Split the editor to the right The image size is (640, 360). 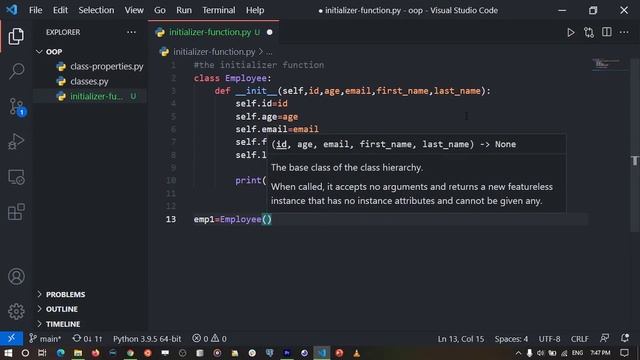(607, 32)
